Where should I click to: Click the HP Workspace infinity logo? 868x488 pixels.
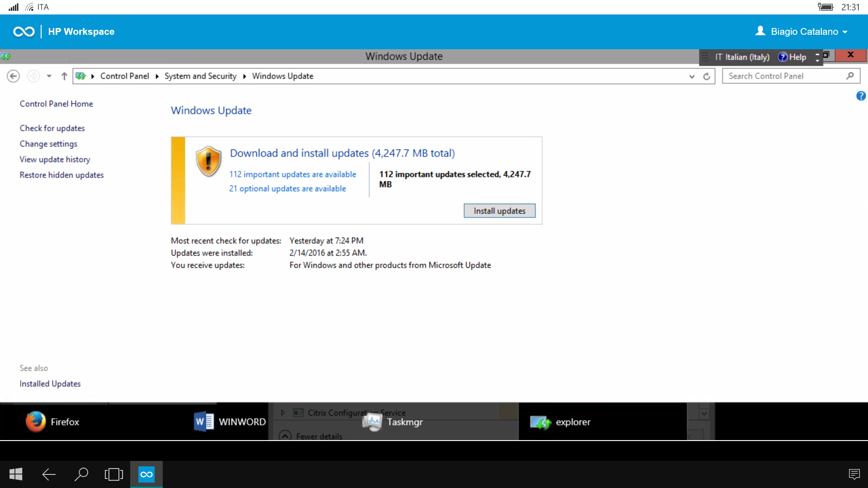coord(24,32)
